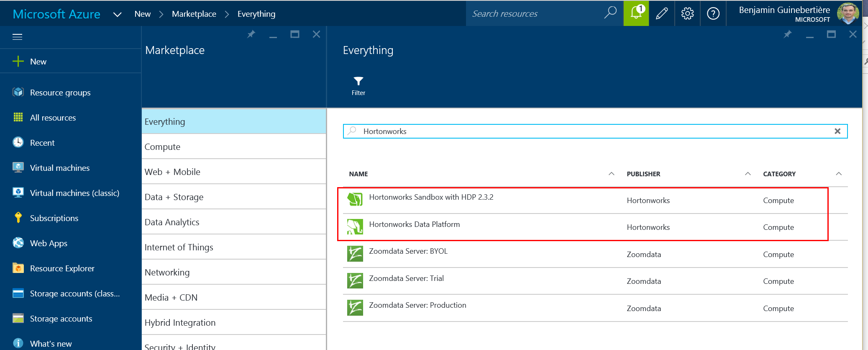Click Zoomdata publisher in BYOL row
This screenshot has height=350, width=868.
(644, 254)
